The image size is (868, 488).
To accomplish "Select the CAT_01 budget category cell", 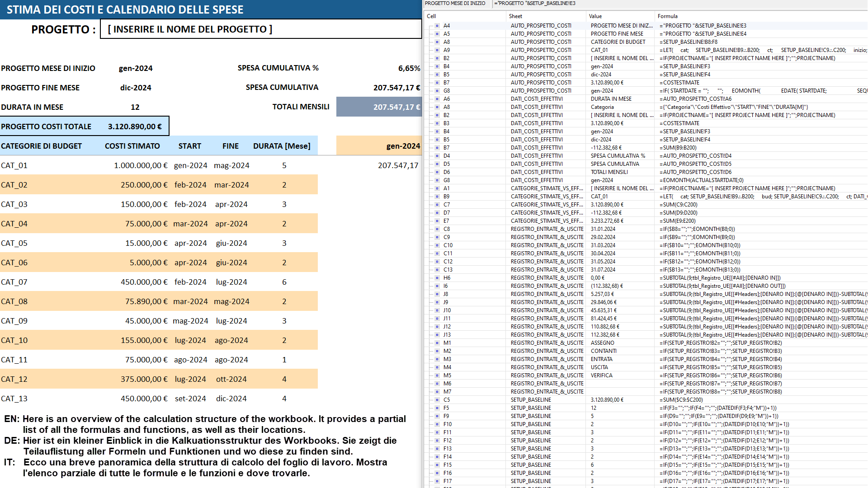I will pos(15,165).
